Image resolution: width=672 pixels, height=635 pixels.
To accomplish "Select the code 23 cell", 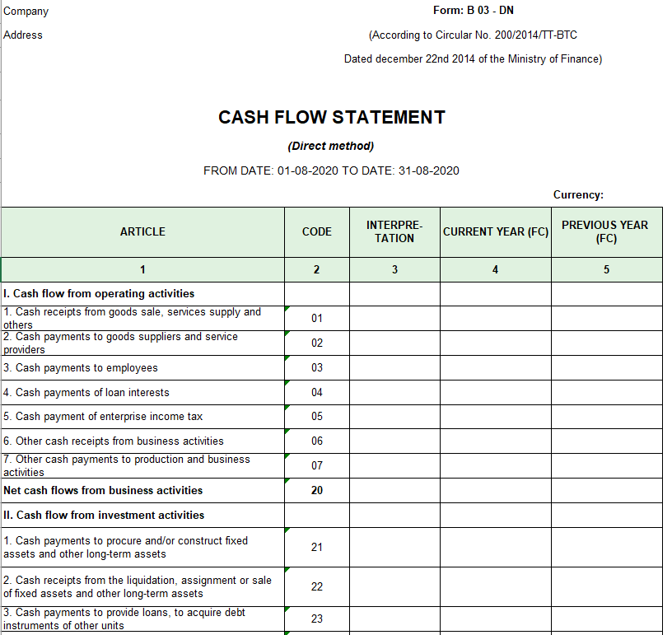I will click(317, 619).
